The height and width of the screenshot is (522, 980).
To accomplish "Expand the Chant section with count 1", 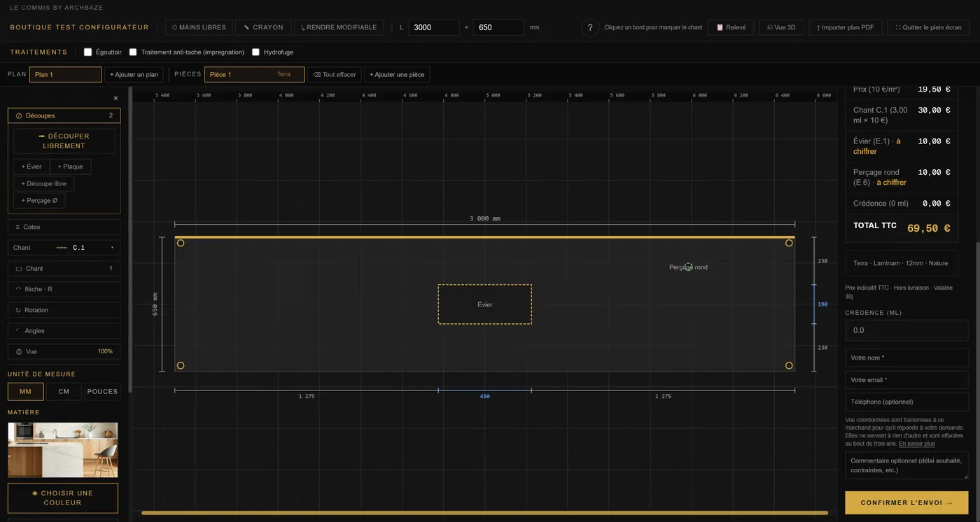I will [x=64, y=268].
